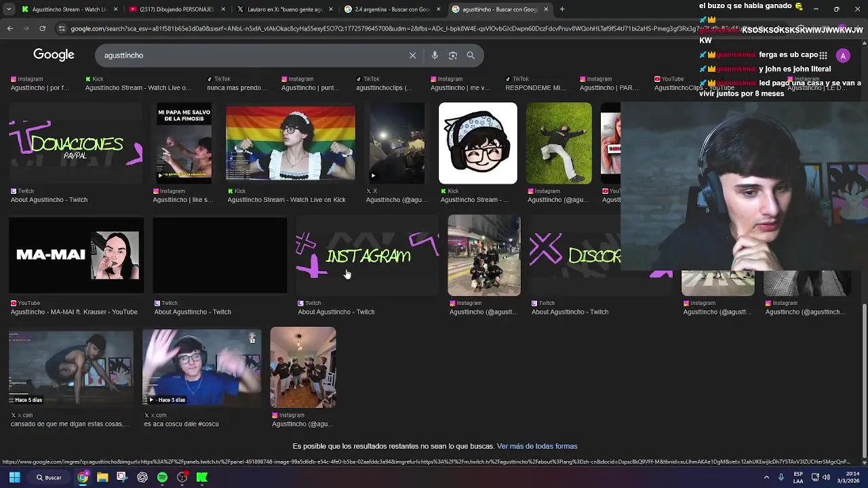Viewport: 868px width, 488px height.
Task: Open a new browser tab
Action: point(562,9)
